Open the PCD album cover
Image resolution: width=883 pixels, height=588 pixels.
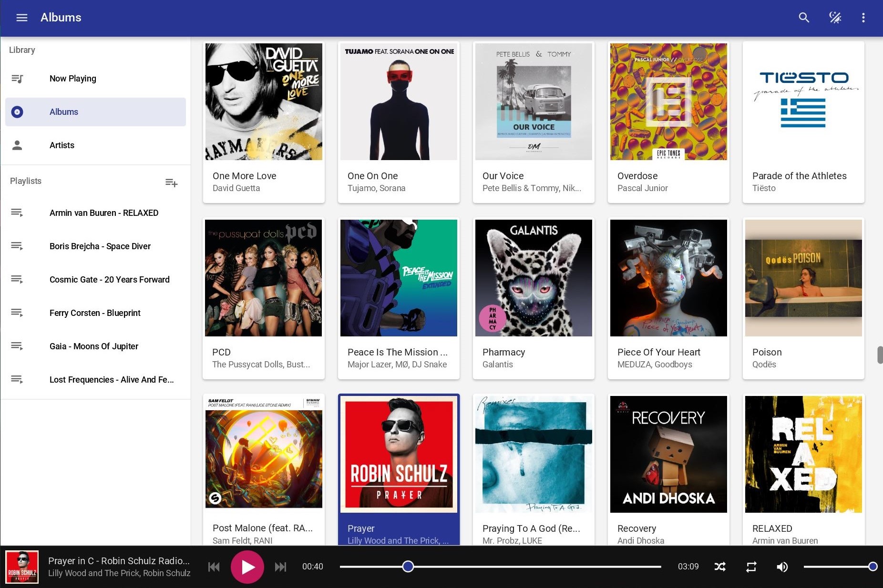264,278
